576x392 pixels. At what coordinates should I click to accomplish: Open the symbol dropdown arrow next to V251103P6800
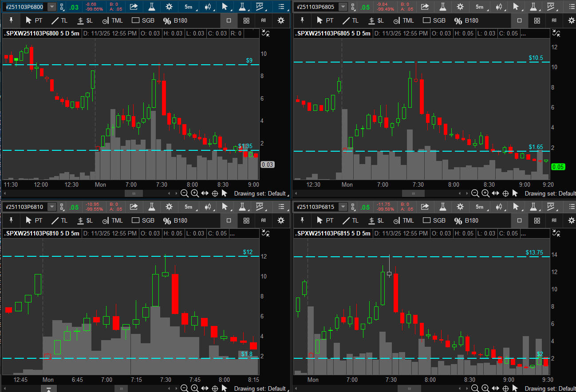[52, 7]
